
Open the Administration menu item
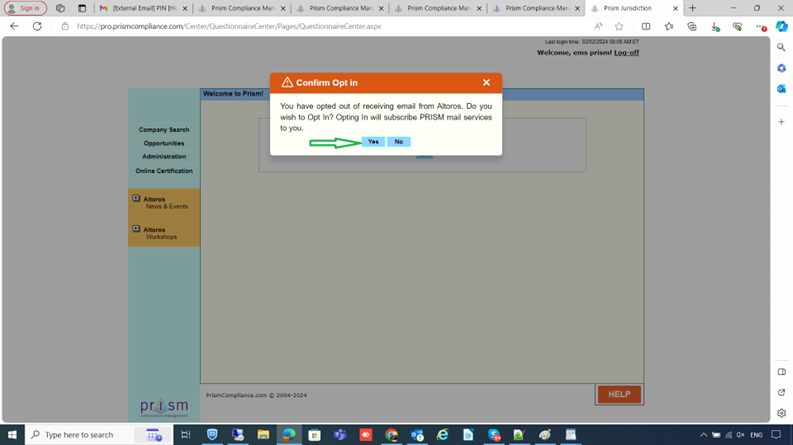pyautogui.click(x=164, y=157)
